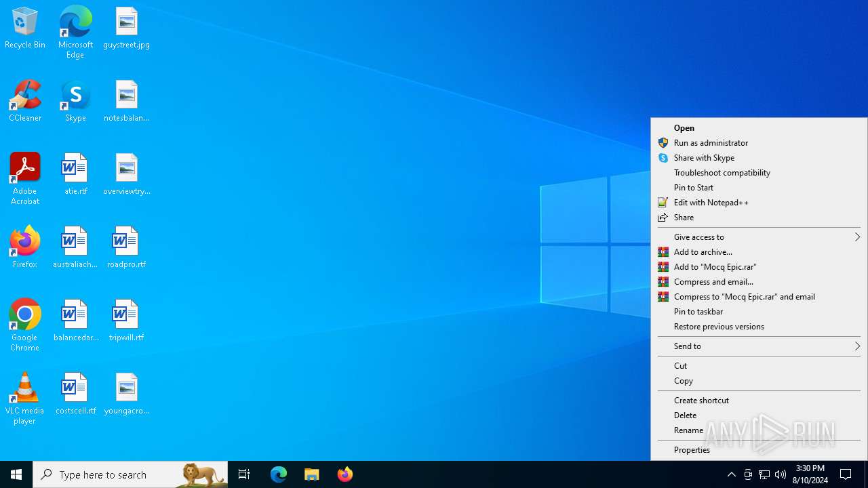Select the Firefox desktop shortcut

25,247
